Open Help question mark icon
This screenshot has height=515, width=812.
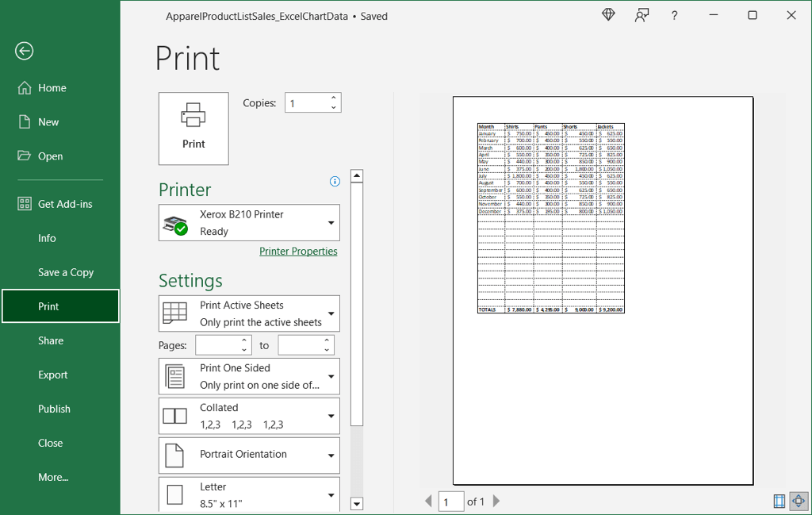(674, 15)
